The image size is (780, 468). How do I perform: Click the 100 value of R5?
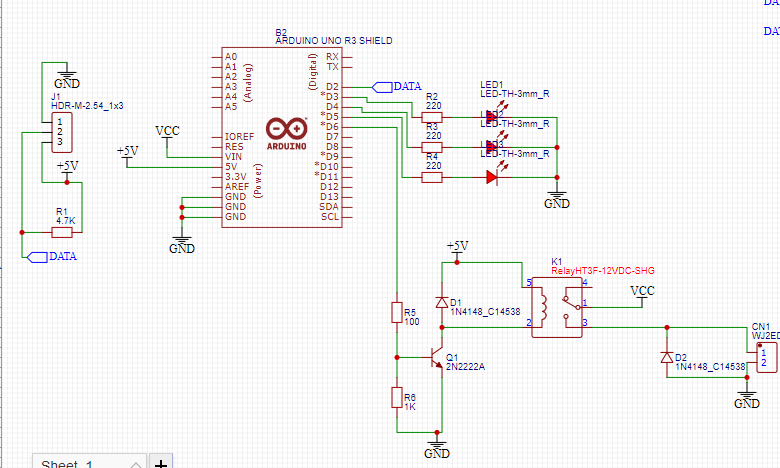[x=412, y=322]
